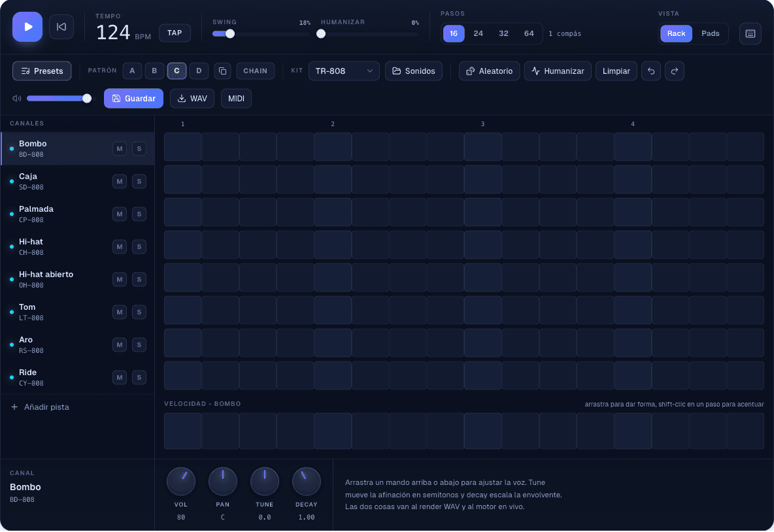Open the Sonidos folder browser

[x=414, y=71]
